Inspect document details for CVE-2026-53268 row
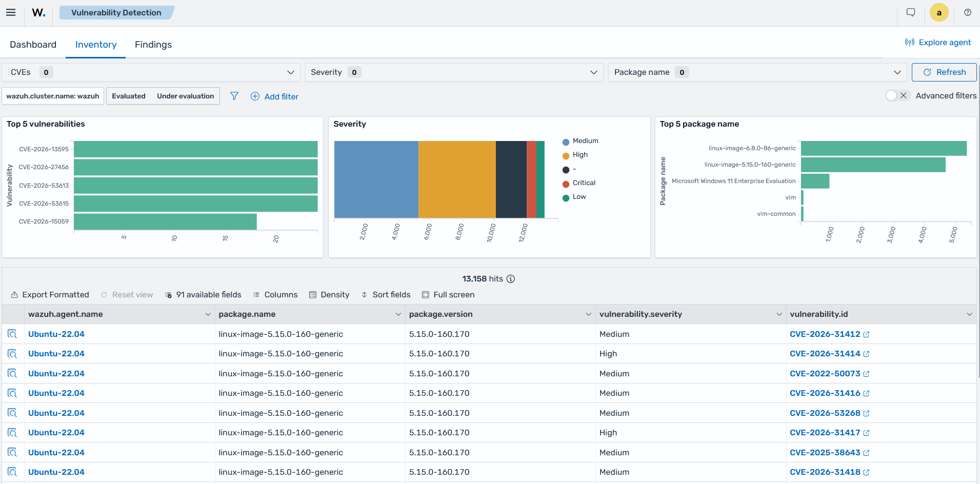980x484 pixels. (x=12, y=413)
